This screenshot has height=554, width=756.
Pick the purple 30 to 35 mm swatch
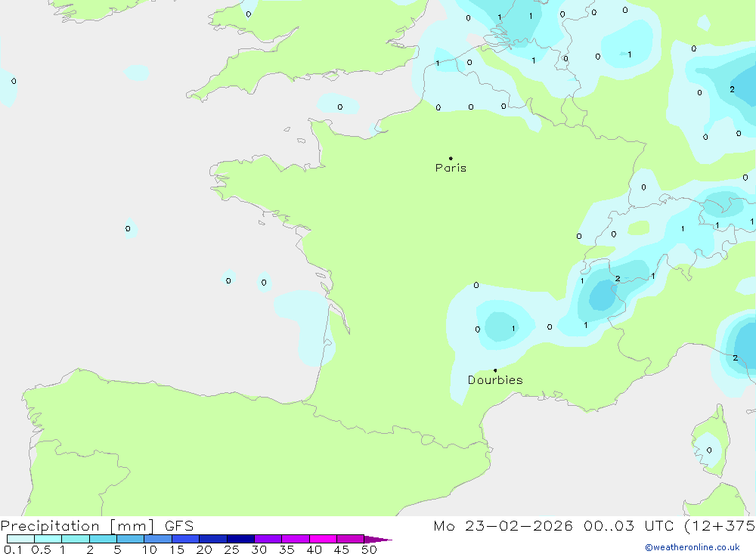[x=268, y=539]
